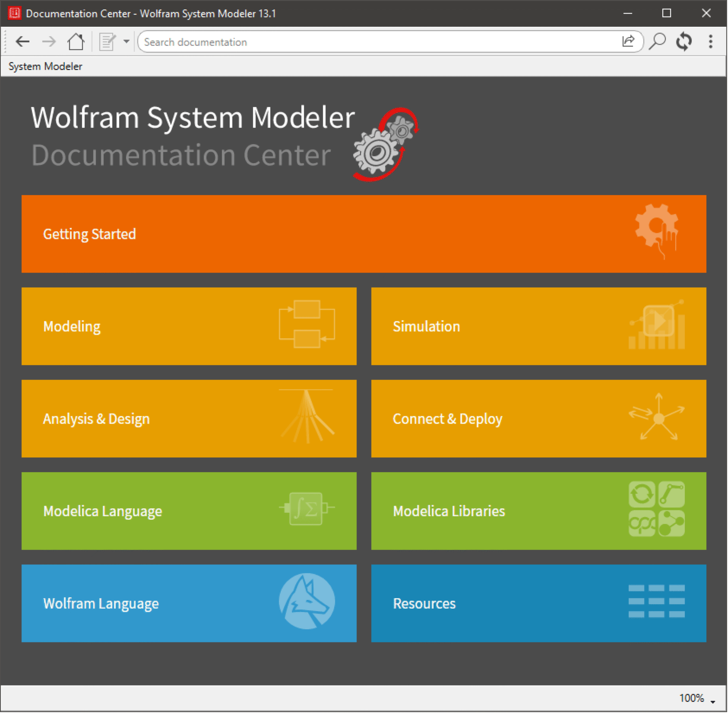Click the integral sigma block icon
Screen dimensions: 728x713
pyautogui.click(x=307, y=509)
